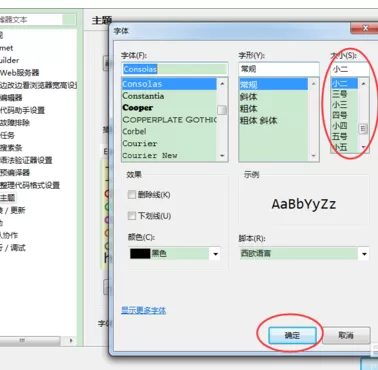Click style list scroll-up arrow
378x370 pixels.
coord(313,83)
